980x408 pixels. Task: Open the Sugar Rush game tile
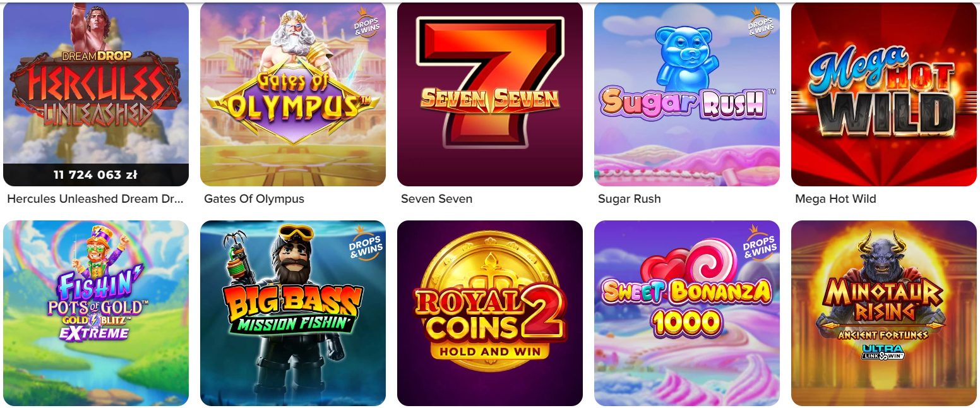tap(687, 93)
